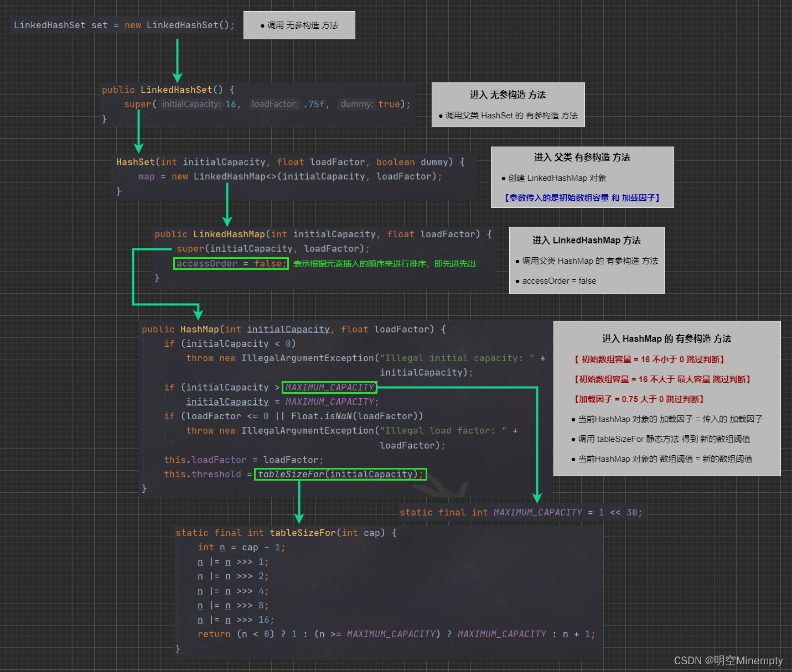The width and height of the screenshot is (792, 672).
Task: Select the heading '进入 HashMap 的 有参构造 方法'
Action: 667,338
